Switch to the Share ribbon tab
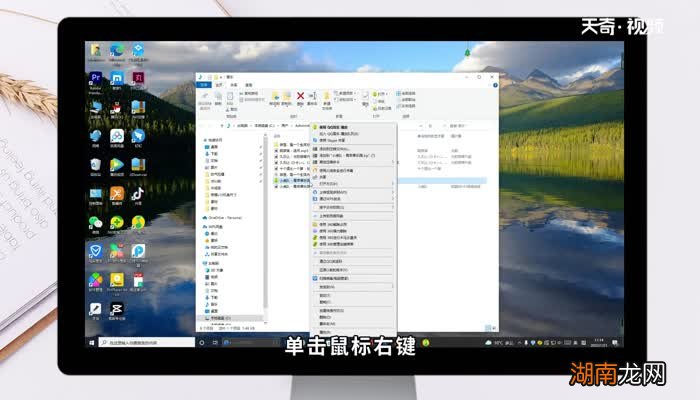This screenshot has height=400, width=700. 233,85
